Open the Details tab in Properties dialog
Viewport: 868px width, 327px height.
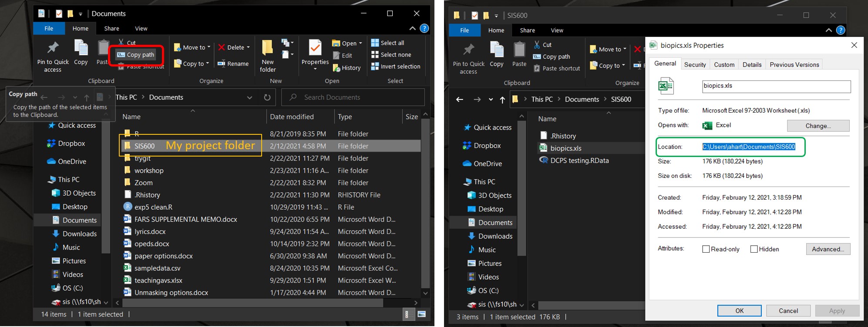752,64
